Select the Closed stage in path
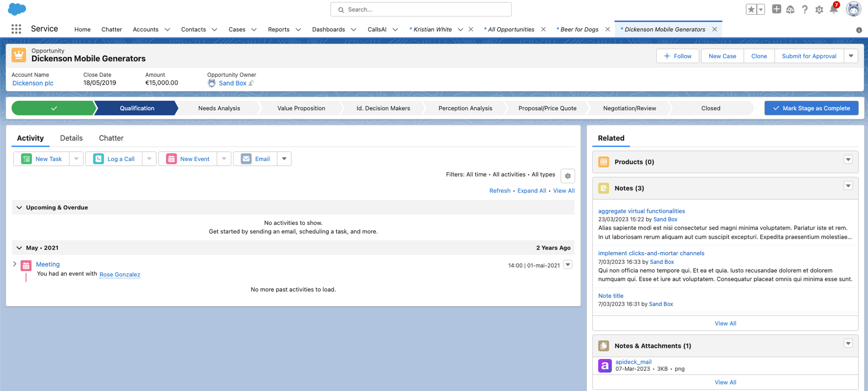 (x=710, y=108)
